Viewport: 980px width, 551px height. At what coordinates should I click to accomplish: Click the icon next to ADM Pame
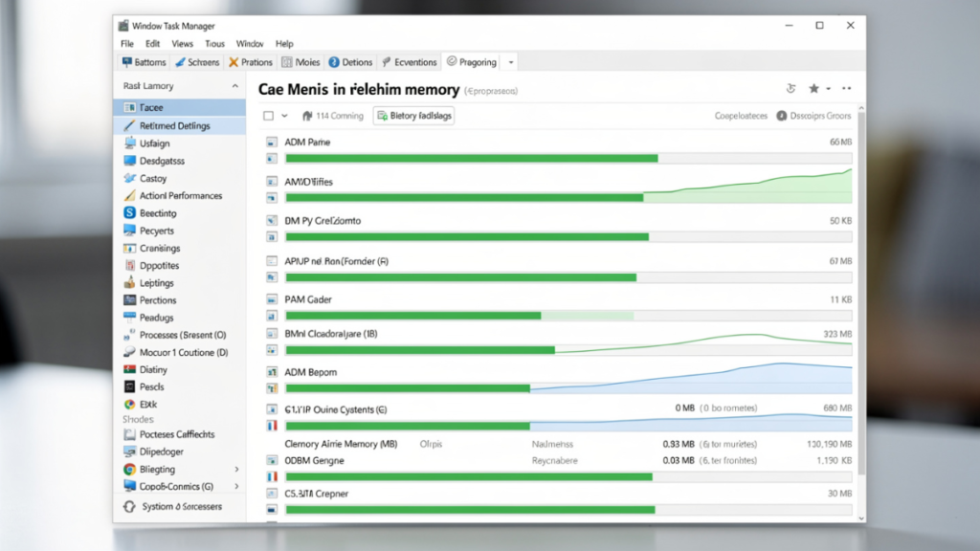(272, 143)
